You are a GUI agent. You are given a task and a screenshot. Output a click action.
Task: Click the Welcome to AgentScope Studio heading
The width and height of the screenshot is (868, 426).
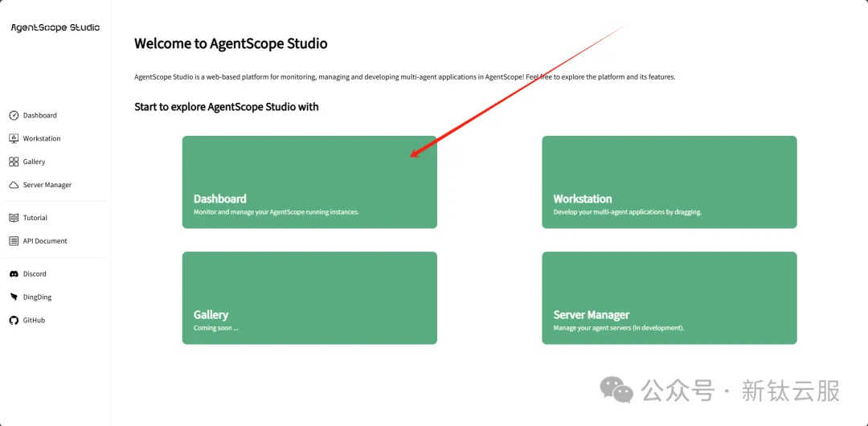(231, 43)
